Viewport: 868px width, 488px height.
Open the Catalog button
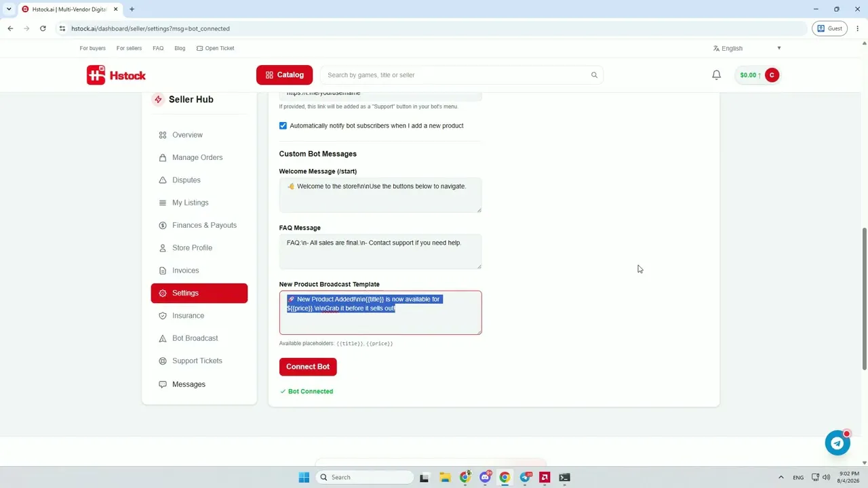(x=284, y=75)
